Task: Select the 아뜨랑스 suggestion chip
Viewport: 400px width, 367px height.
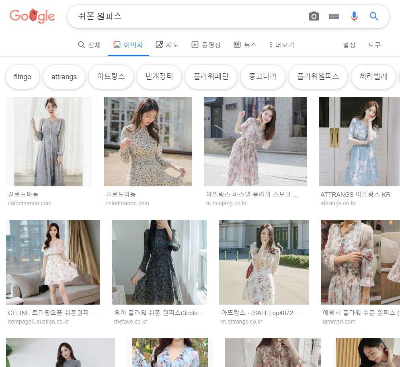Action: [x=111, y=77]
